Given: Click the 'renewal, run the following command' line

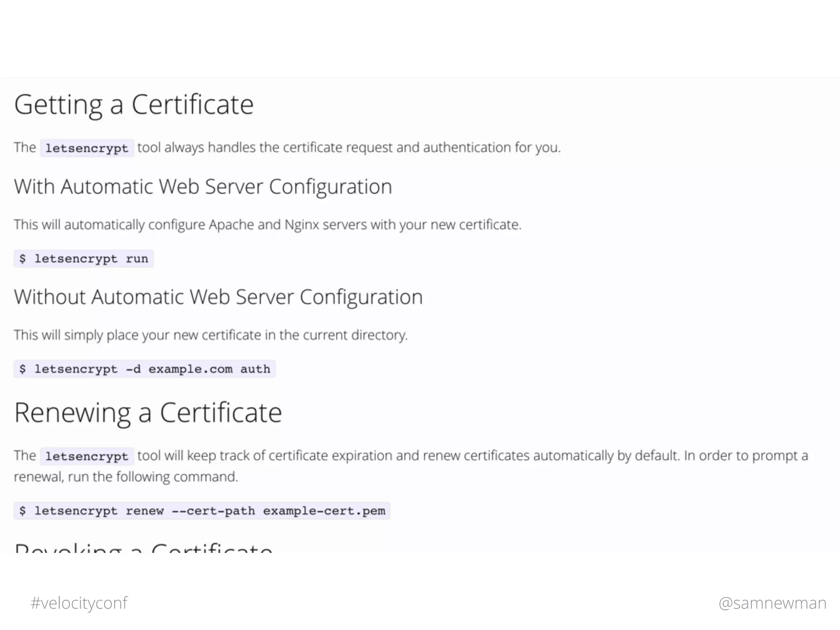Looking at the screenshot, I should click(x=126, y=477).
